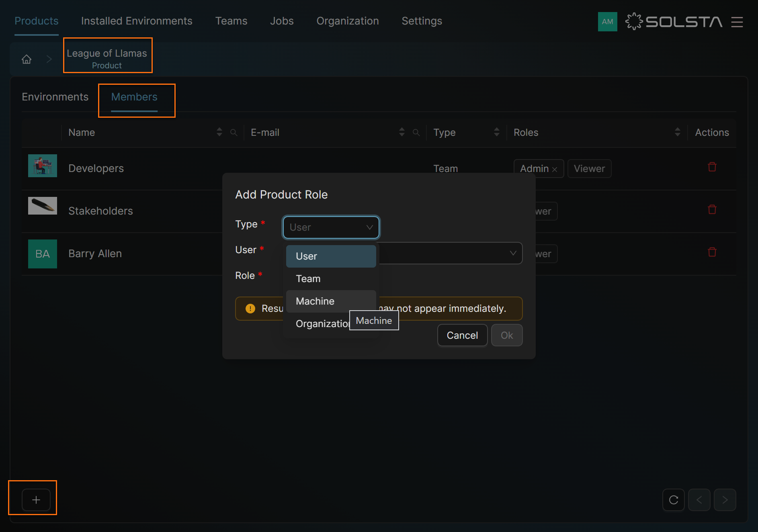758x532 pixels.
Task: Delete the Stakeholders member row
Action: pos(712,209)
